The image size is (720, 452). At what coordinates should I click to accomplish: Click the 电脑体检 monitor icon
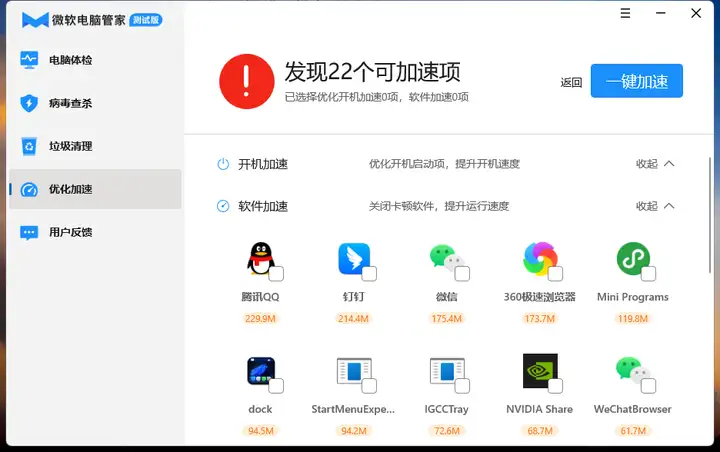click(29, 60)
